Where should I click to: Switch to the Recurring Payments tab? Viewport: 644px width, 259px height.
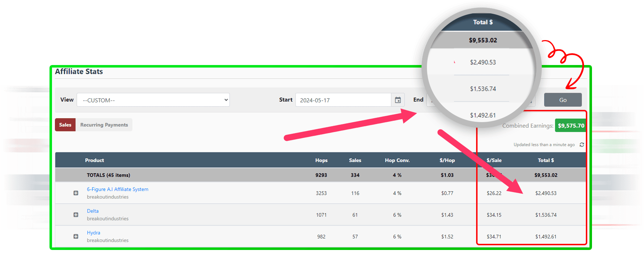(104, 125)
